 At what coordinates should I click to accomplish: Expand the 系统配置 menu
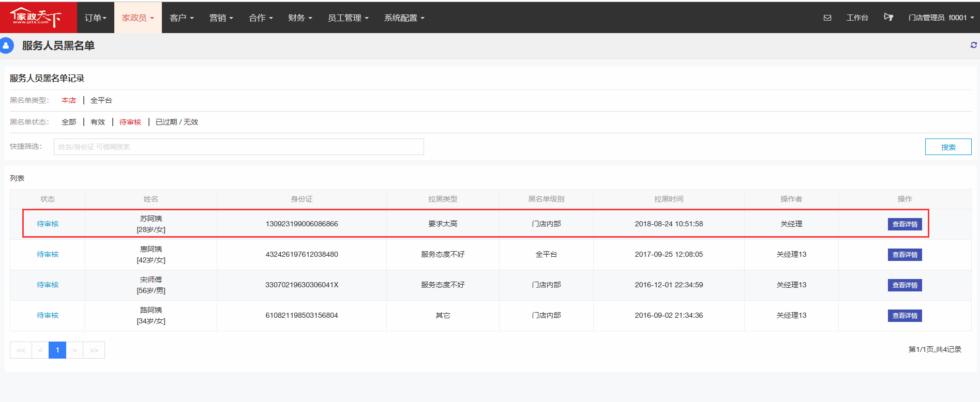(x=404, y=18)
